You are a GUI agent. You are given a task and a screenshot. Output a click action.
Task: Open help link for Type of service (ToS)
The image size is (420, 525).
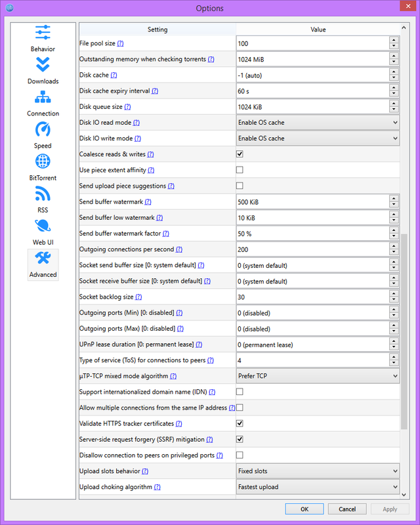pos(211,360)
